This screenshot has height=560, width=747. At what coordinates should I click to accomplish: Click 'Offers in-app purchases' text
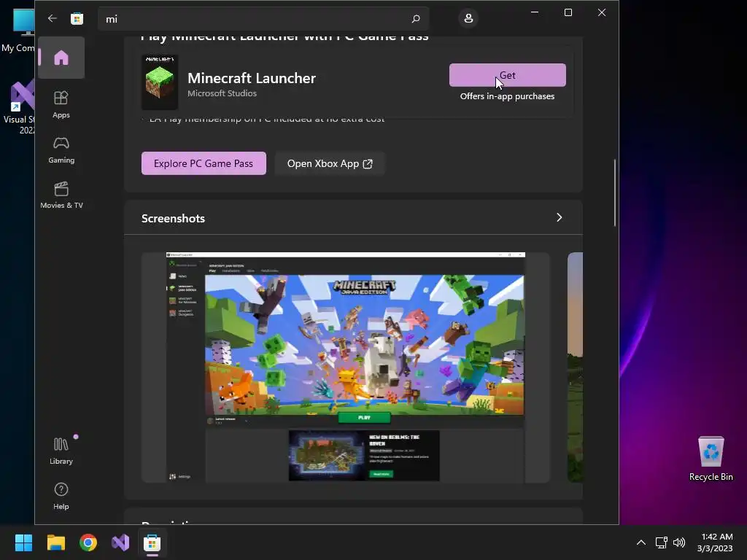[507, 96]
